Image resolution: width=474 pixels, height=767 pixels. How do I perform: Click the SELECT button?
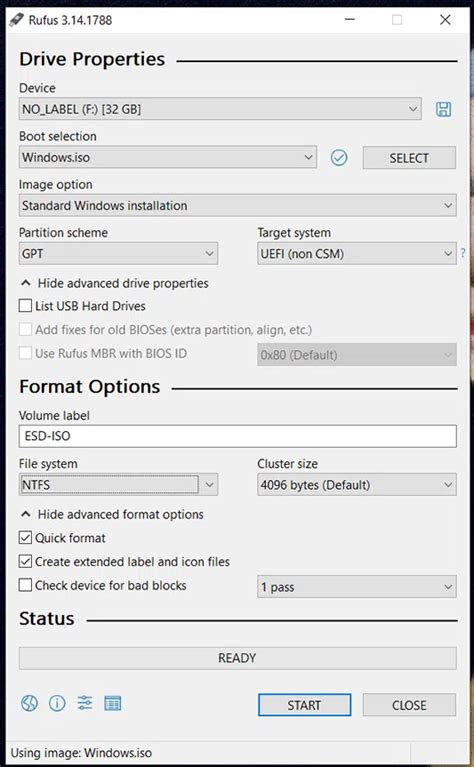(409, 158)
